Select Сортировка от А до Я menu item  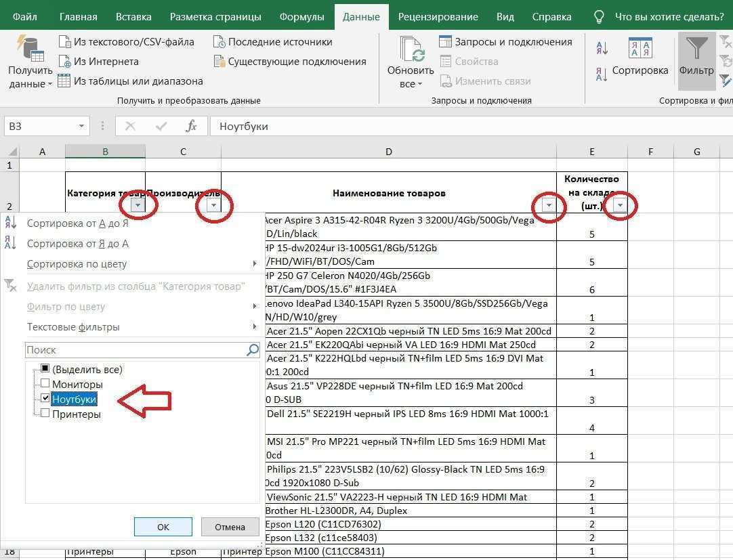[77, 223]
